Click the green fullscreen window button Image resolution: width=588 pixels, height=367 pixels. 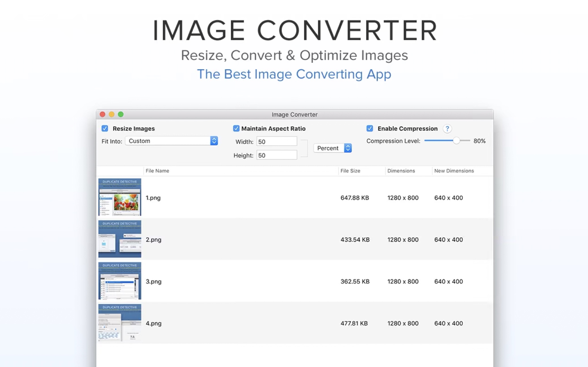[121, 114]
